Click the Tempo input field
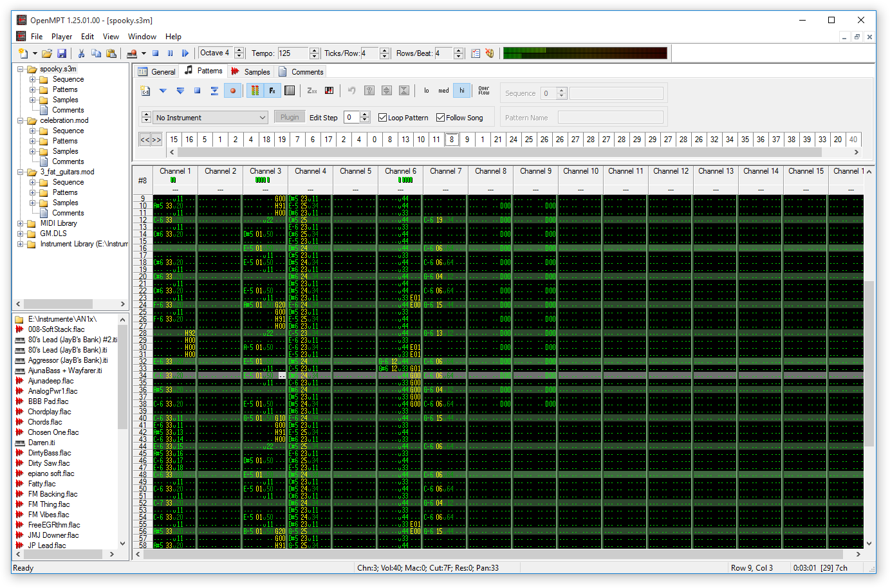The image size is (890, 588). tap(293, 53)
